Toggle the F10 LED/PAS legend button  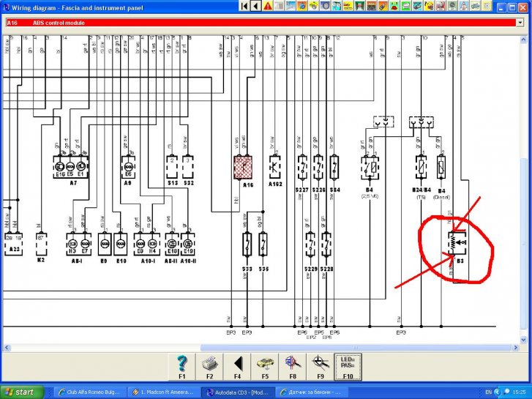point(348,365)
